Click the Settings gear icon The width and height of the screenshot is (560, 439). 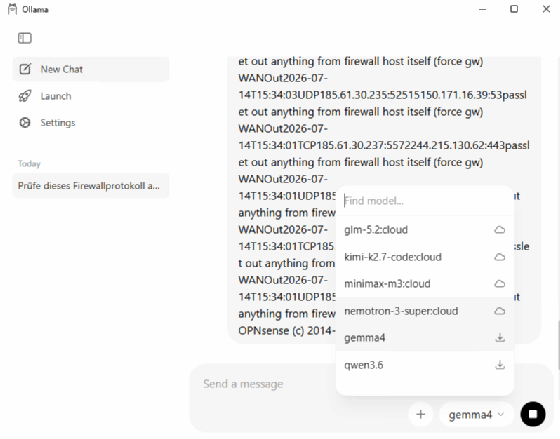coord(25,123)
